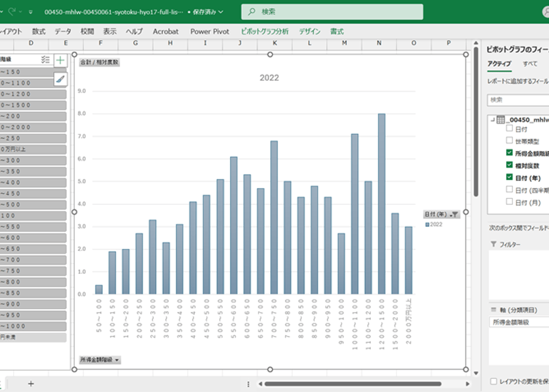This screenshot has height=392, width=549.
Task: Open the redo history dropdown arrow
Action: click(20, 12)
